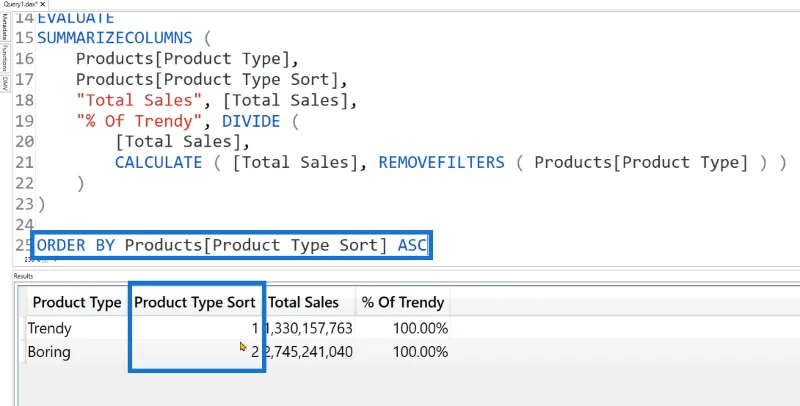Click the REMOVEFILTERS function keyword
800x406 pixels.
point(441,162)
